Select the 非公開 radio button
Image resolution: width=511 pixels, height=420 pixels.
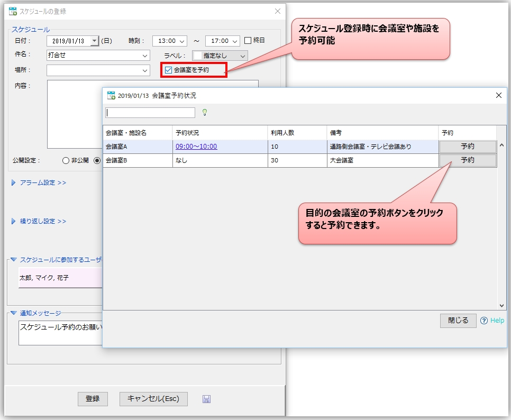(66, 161)
